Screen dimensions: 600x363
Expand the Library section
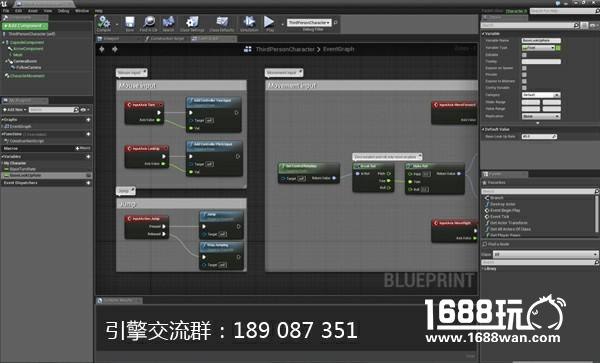[483, 269]
